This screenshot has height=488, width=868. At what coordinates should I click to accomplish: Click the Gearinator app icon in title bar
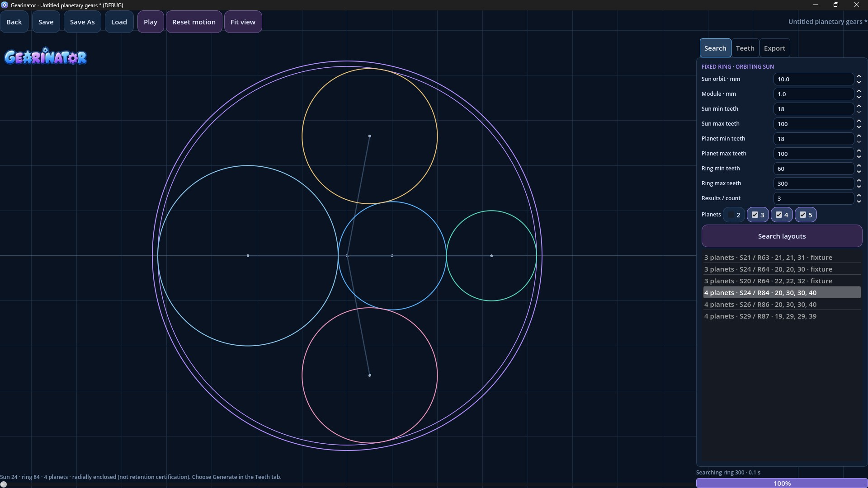pyautogui.click(x=5, y=5)
